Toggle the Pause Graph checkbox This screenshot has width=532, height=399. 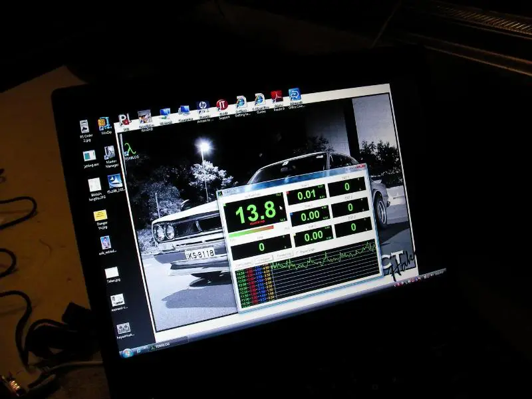(297, 252)
